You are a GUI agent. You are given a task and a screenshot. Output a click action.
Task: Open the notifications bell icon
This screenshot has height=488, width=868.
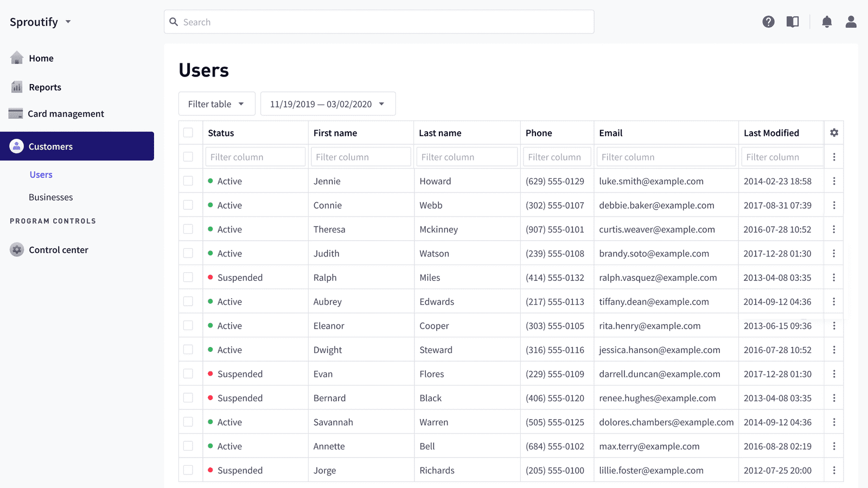827,22
